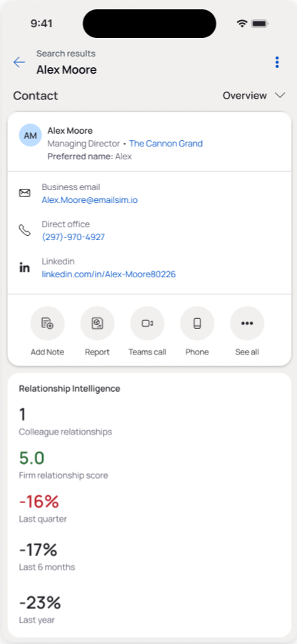Open linkedin.com/in/Alex-Moore80226 link
The image size is (297, 644).
(109, 274)
